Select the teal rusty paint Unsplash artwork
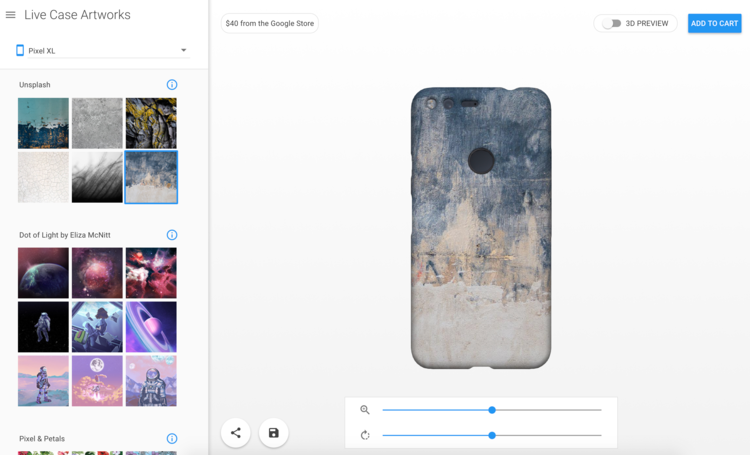Screen dimensions: 750x455 tap(44, 123)
